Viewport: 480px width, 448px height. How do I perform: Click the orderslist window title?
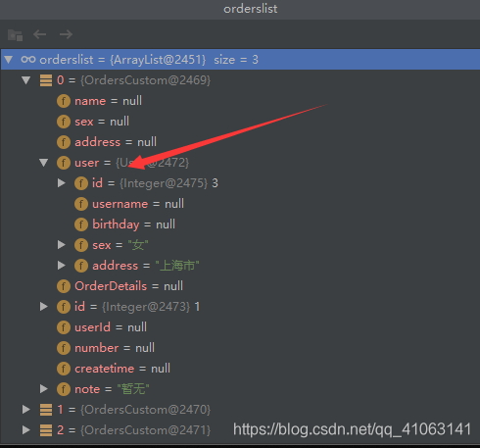251,9
